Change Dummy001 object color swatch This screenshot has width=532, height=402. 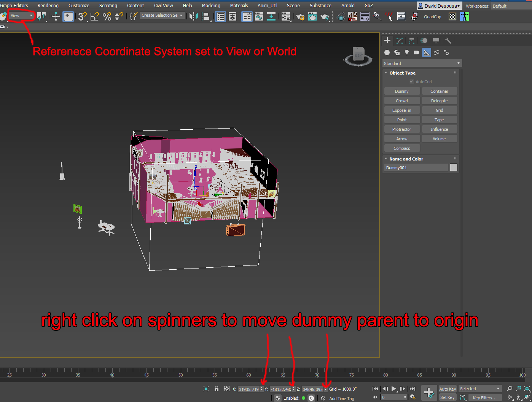tap(453, 167)
